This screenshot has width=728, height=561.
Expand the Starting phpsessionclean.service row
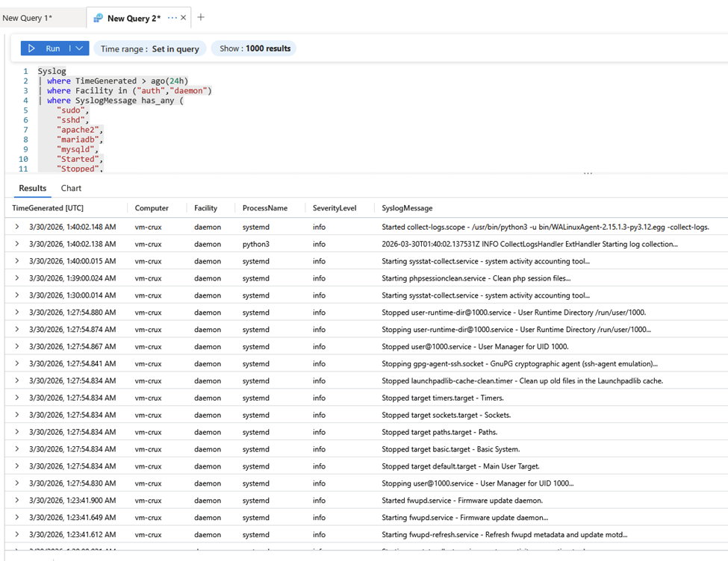click(x=17, y=278)
